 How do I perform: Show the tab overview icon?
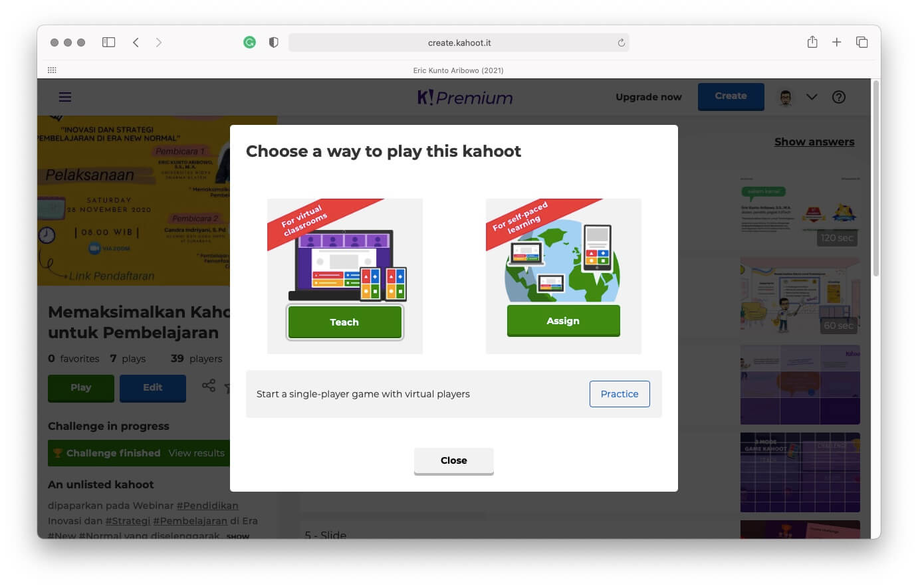862,43
